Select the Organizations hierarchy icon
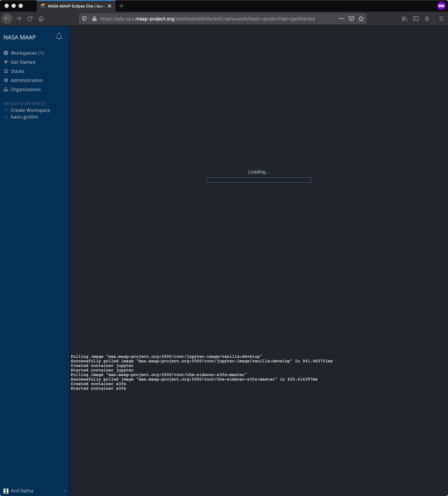 pyautogui.click(x=6, y=89)
